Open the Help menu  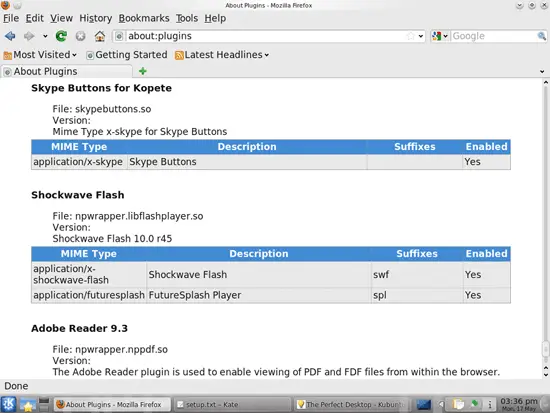click(215, 18)
